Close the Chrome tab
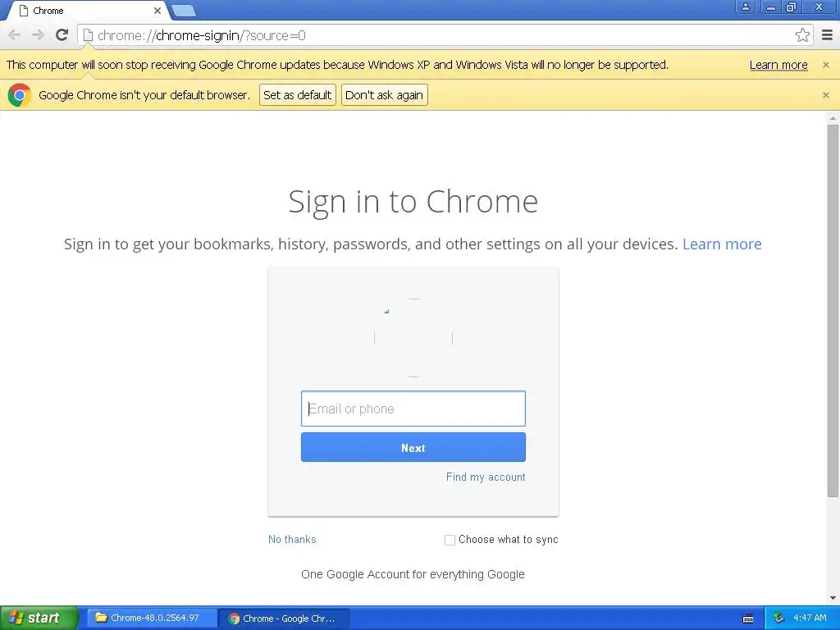 point(157,11)
